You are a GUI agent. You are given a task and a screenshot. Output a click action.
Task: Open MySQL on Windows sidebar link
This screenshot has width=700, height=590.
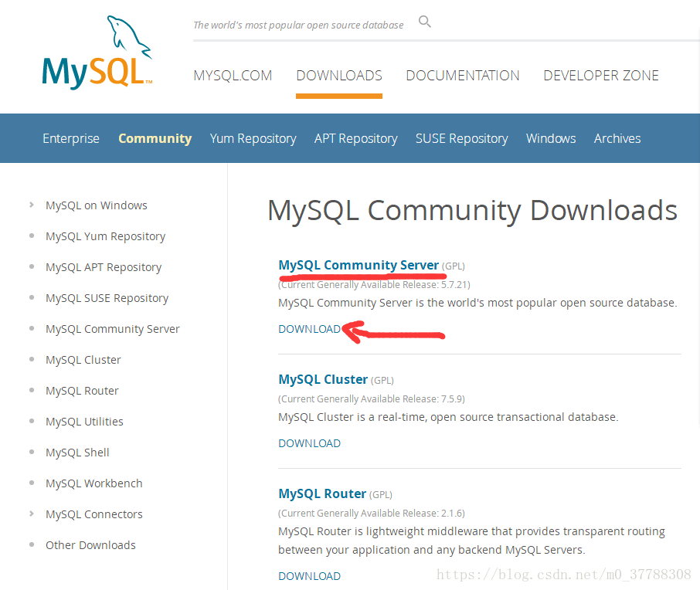[97, 205]
